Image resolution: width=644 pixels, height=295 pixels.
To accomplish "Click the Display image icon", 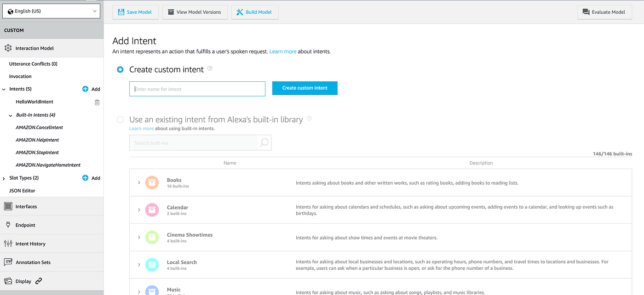I will (8, 281).
